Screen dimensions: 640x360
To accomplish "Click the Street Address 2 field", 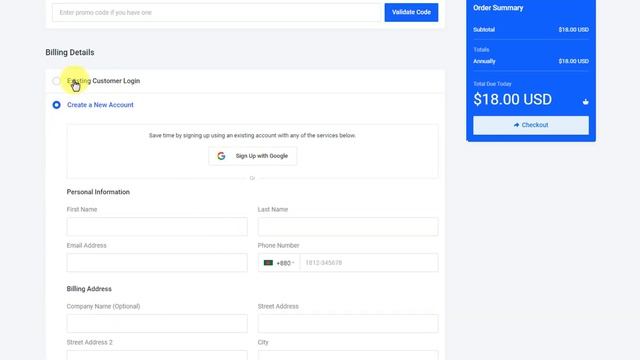I will tap(157, 355).
